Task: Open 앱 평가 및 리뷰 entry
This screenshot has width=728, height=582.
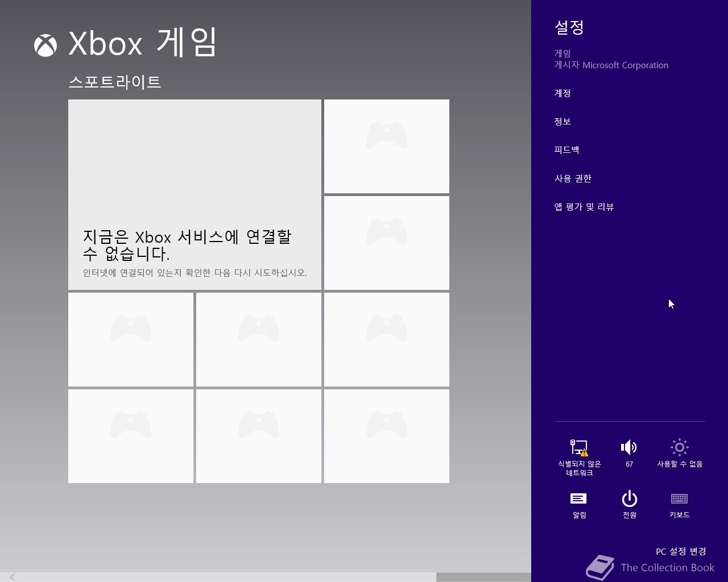Action: click(x=584, y=207)
